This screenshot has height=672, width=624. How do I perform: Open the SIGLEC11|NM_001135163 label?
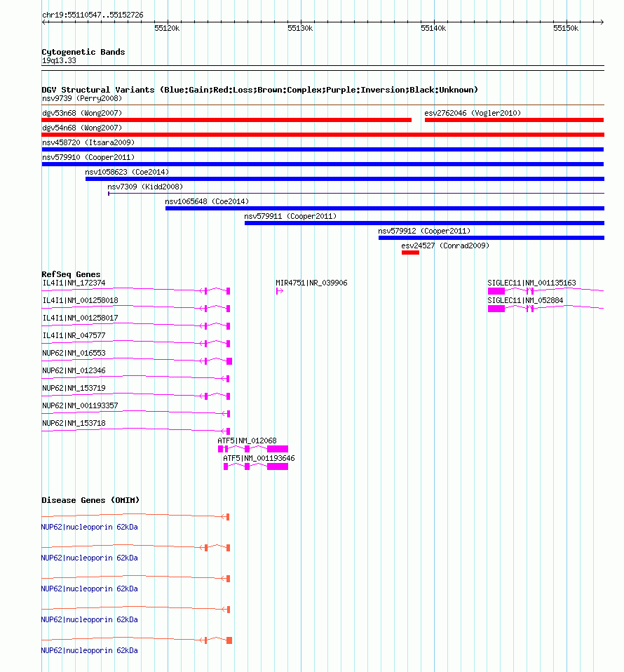coord(531,283)
